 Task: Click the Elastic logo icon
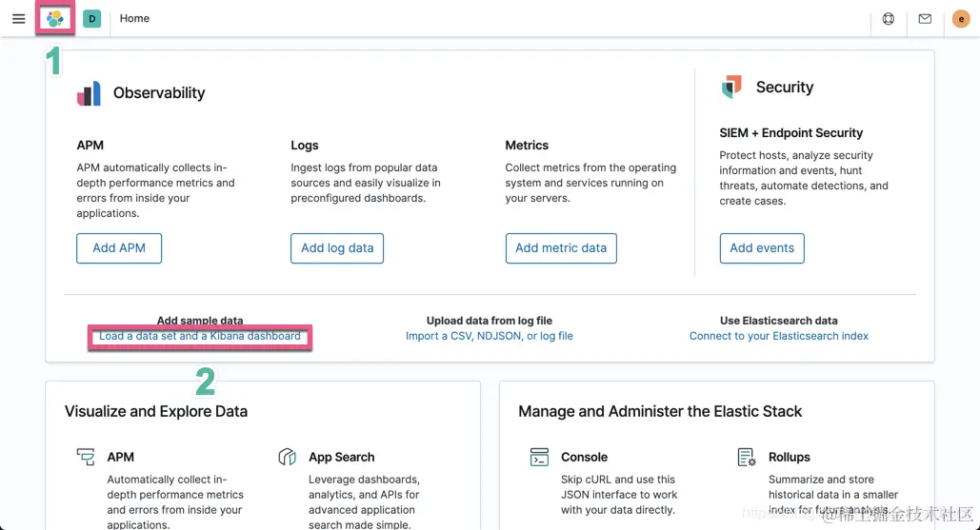pyautogui.click(x=55, y=18)
